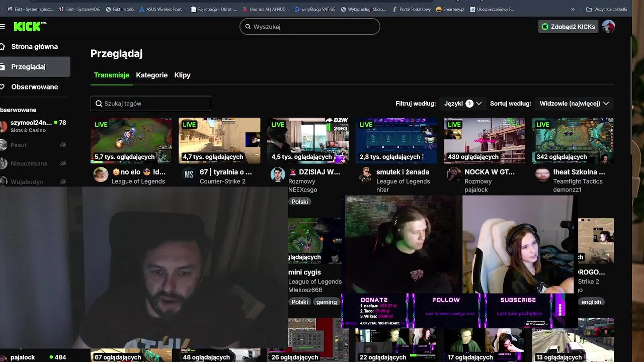Open Obserwowane in the sidebar
Image resolution: width=644 pixels, height=362 pixels.
34,87
